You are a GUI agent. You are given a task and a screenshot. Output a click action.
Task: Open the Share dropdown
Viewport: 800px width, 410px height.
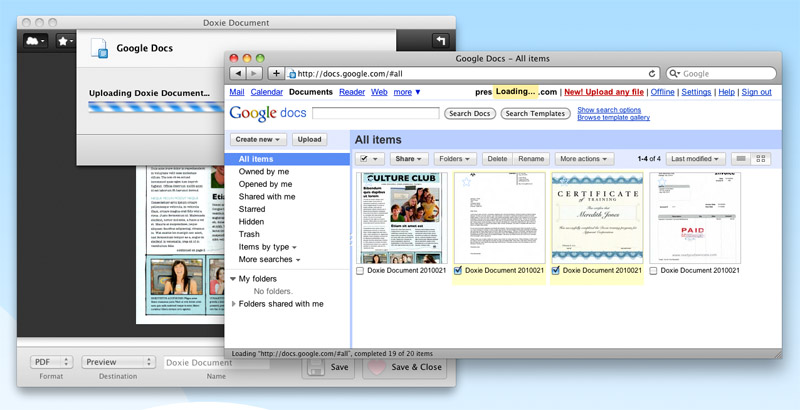click(x=409, y=159)
